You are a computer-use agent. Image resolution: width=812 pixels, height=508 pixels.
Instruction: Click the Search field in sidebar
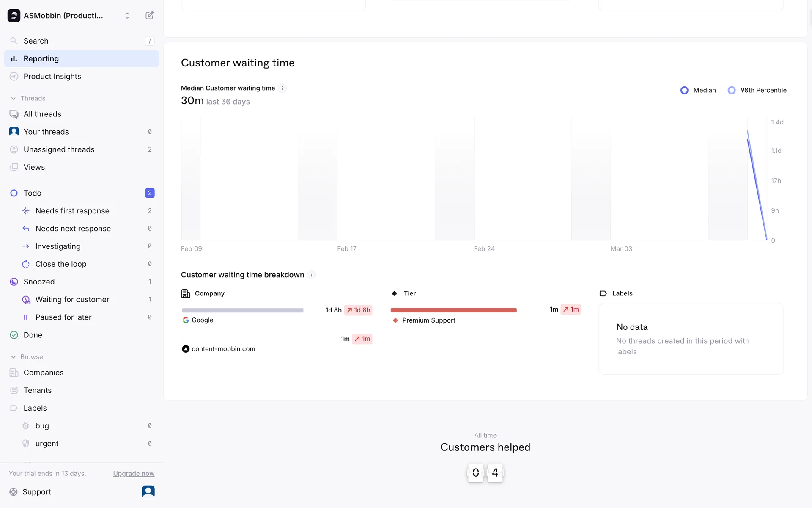tap(80, 41)
